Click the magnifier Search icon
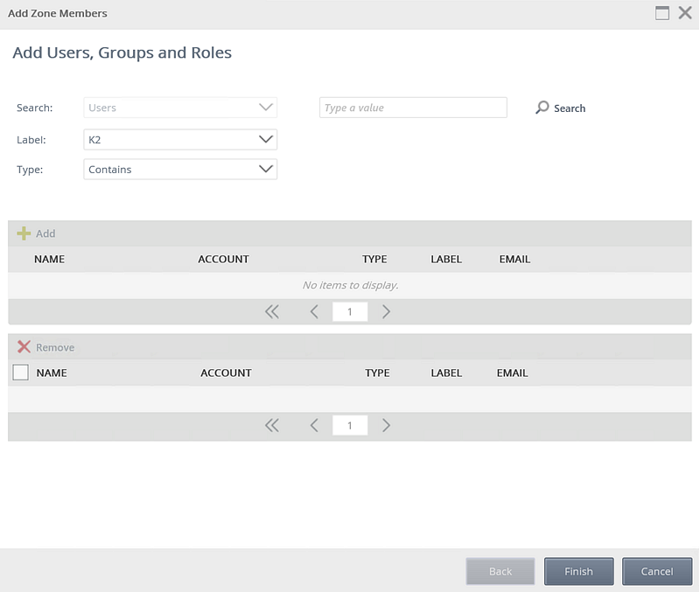This screenshot has height=592, width=700. (x=542, y=108)
